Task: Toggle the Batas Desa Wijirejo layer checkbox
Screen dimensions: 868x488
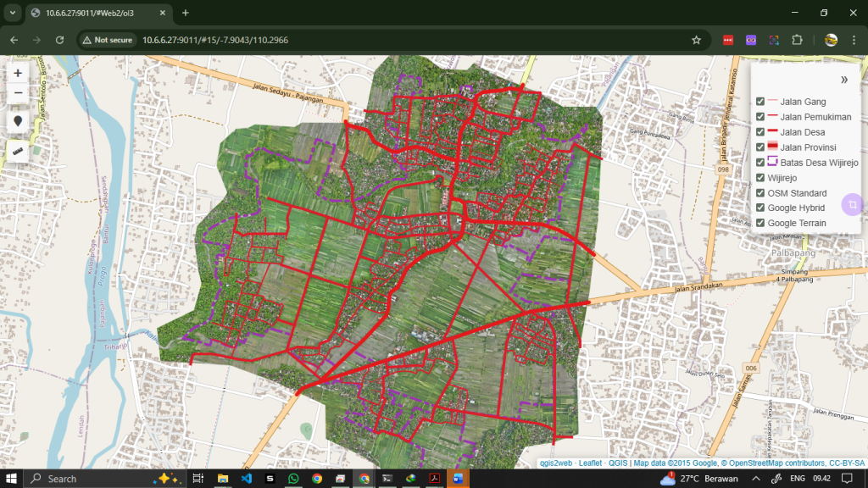Action: 760,163
